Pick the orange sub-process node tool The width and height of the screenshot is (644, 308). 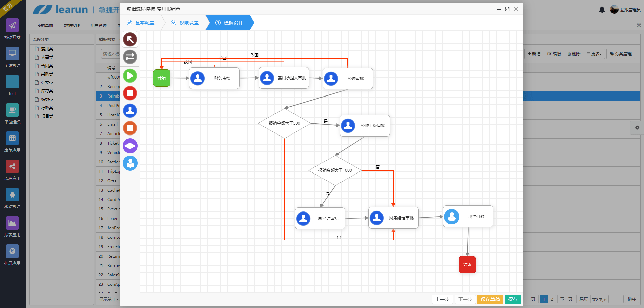pyautogui.click(x=130, y=128)
